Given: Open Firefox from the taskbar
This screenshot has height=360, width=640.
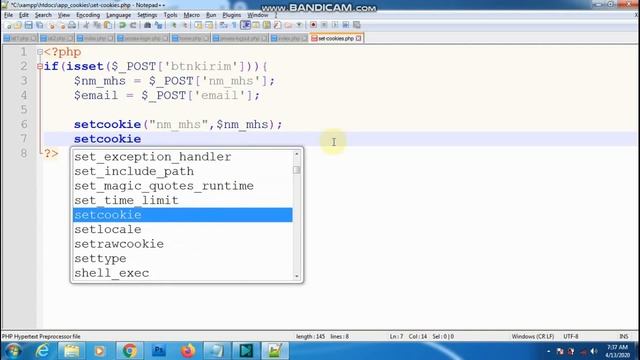Looking at the screenshot, I should tap(188, 351).
